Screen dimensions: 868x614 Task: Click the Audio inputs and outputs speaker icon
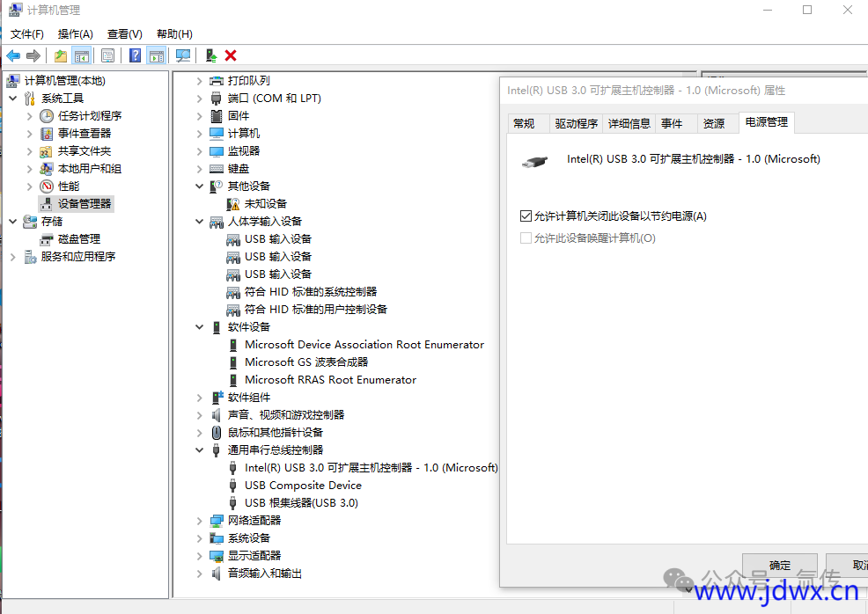pyautogui.click(x=217, y=574)
